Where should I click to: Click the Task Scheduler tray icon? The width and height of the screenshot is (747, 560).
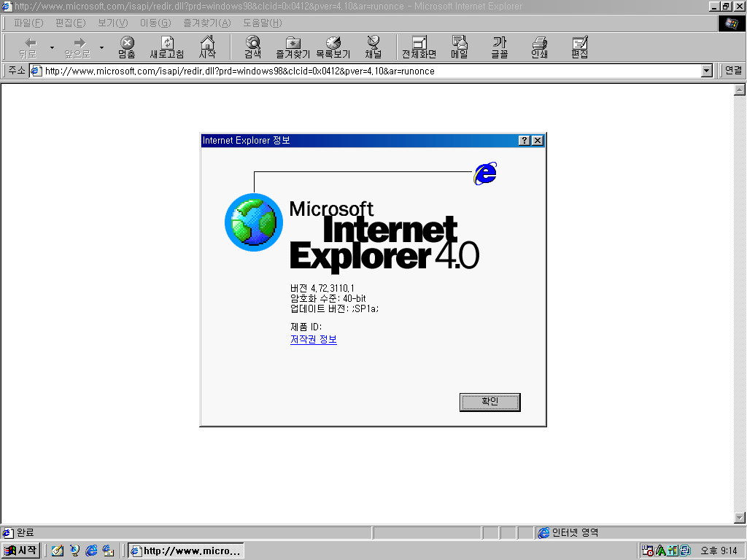pyautogui.click(x=648, y=551)
